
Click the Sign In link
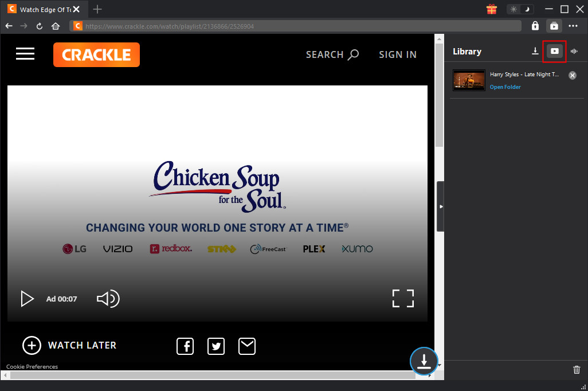coord(398,54)
